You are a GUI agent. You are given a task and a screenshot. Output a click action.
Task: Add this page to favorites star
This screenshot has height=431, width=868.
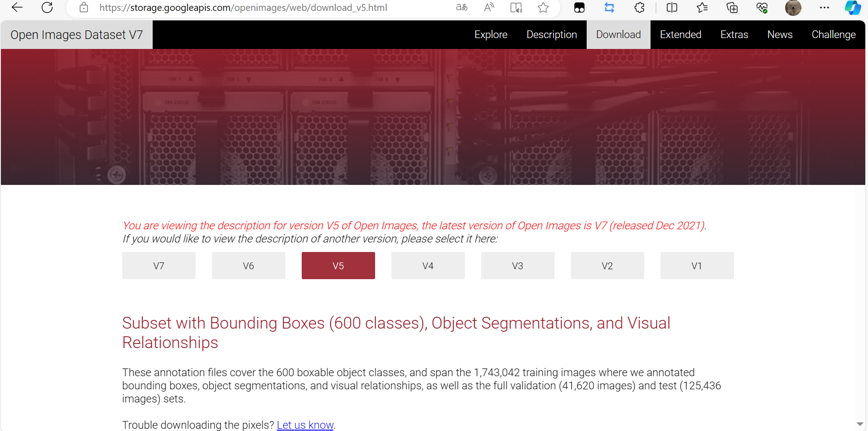543,7
